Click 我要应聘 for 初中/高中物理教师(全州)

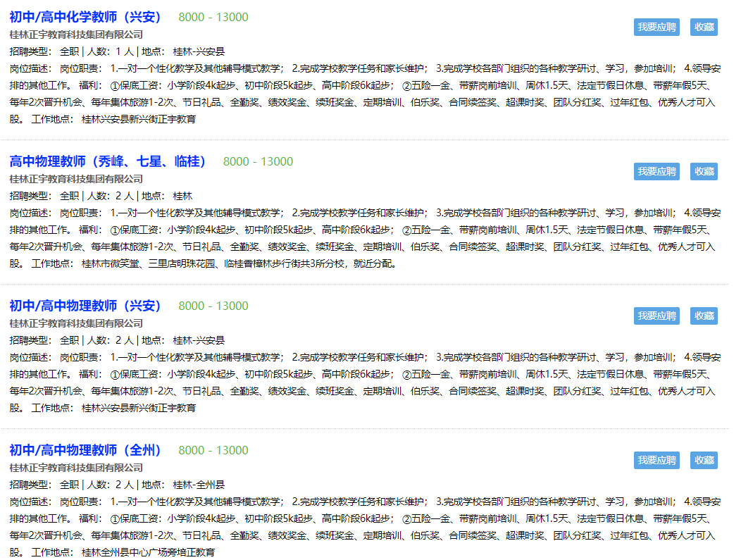(656, 460)
